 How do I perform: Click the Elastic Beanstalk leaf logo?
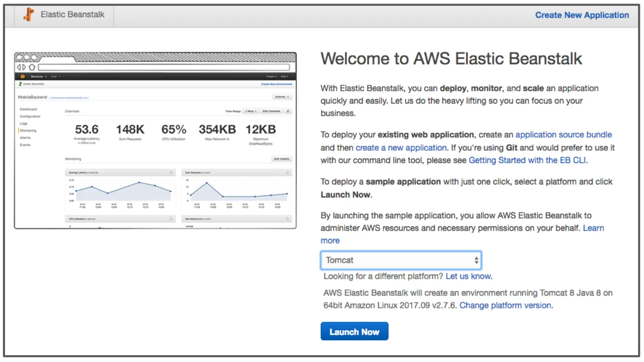coord(28,15)
